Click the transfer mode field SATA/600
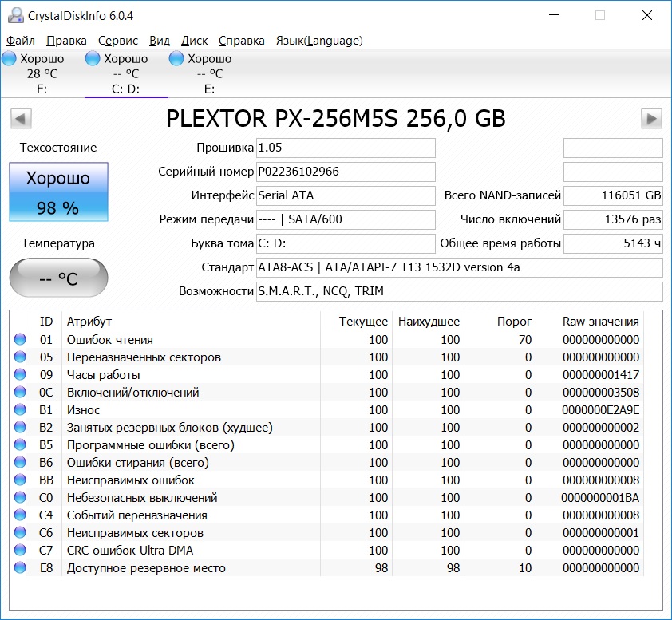The image size is (672, 620). coord(346,219)
